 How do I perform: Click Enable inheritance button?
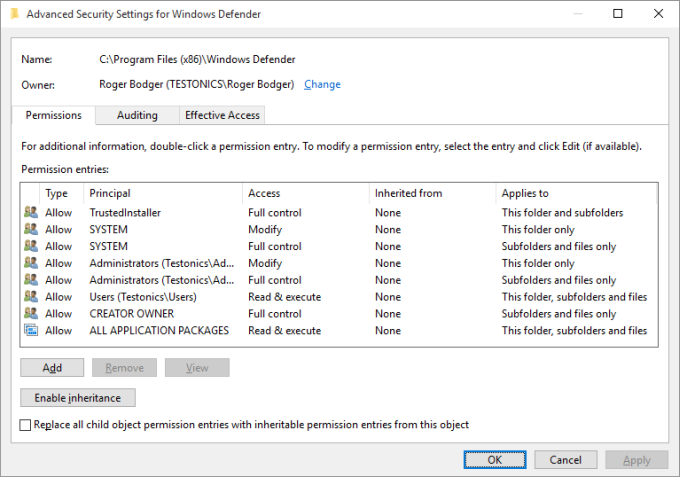pos(78,398)
